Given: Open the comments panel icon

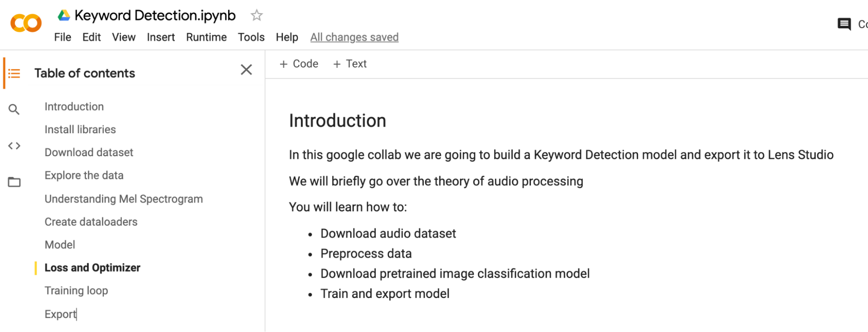Looking at the screenshot, I should pos(844,24).
